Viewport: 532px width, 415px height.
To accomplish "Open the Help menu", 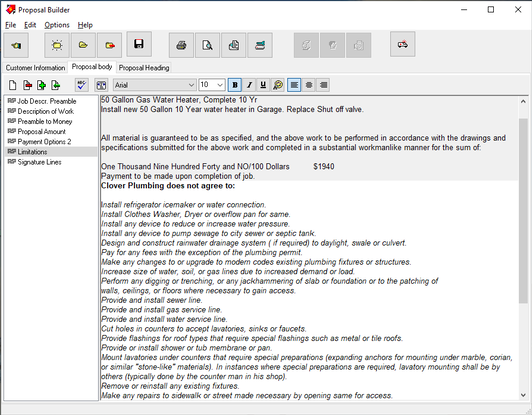I will 85,25.
